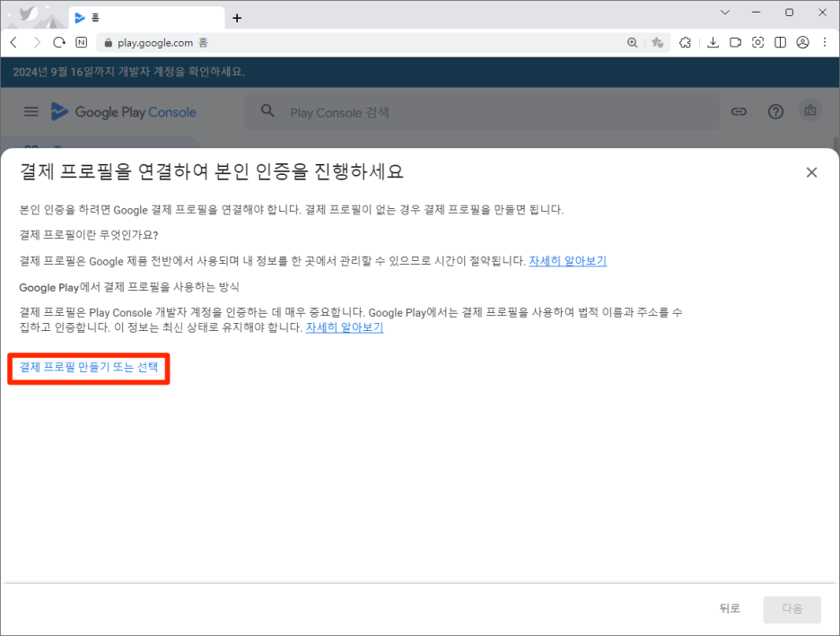Click 결제 프로필 만들기 또는 선택

(x=89, y=367)
